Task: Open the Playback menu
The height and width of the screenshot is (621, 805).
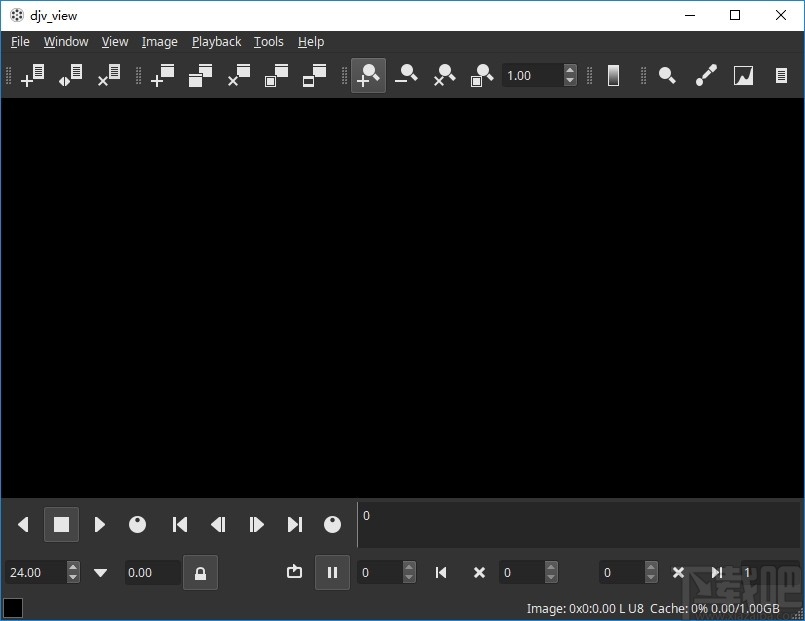Action: point(216,42)
